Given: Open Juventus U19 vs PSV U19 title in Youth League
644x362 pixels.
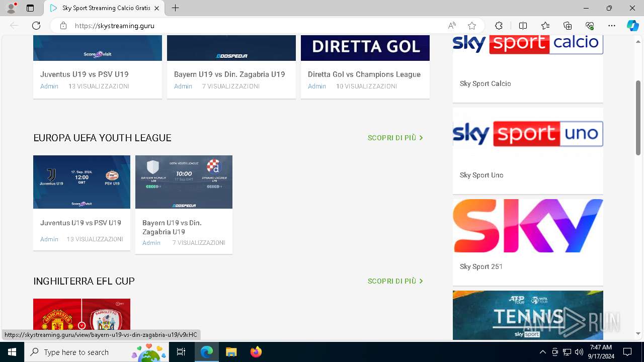Looking at the screenshot, I should [80, 223].
